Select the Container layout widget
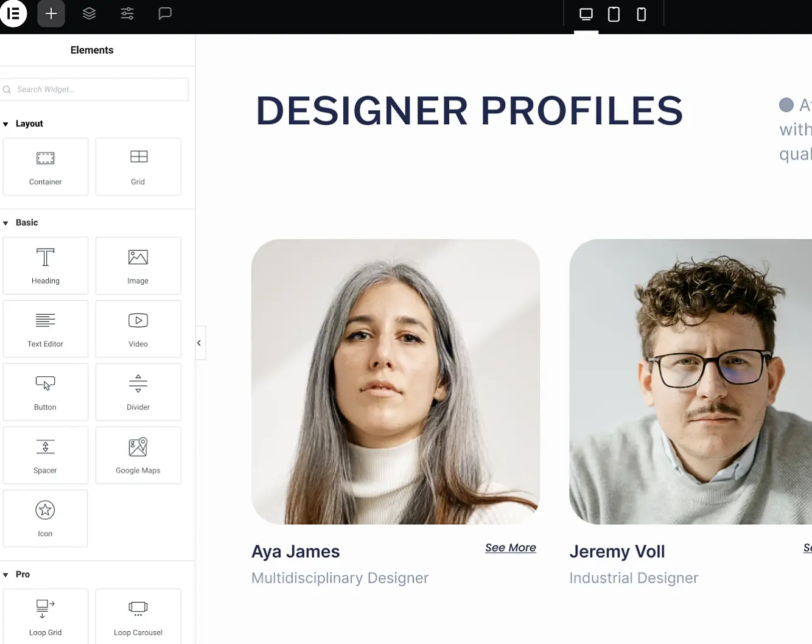Viewport: 812px width, 644px height. click(46, 167)
